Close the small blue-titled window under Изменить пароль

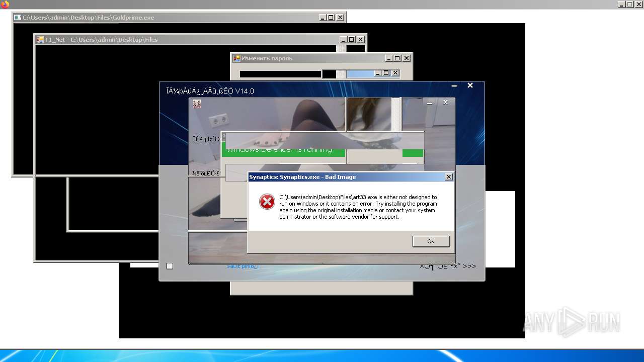(x=395, y=73)
